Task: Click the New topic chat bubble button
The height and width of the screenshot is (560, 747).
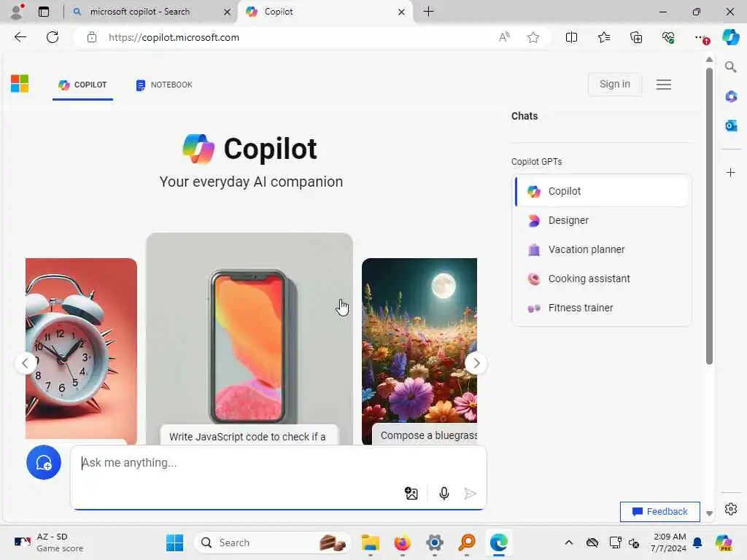Action: (x=43, y=462)
